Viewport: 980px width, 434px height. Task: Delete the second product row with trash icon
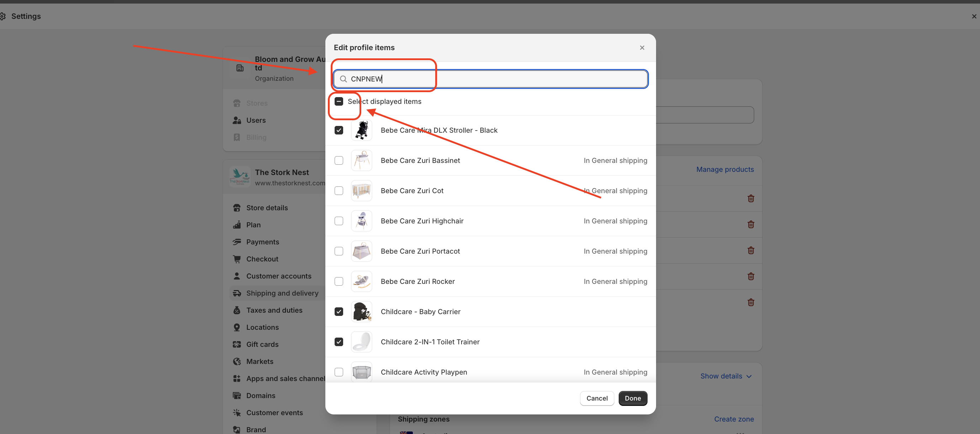point(751,224)
